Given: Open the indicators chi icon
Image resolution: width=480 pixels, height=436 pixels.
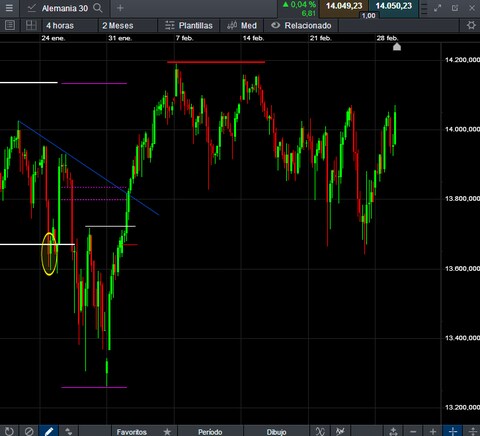Looking at the screenshot, I should 320,431.
